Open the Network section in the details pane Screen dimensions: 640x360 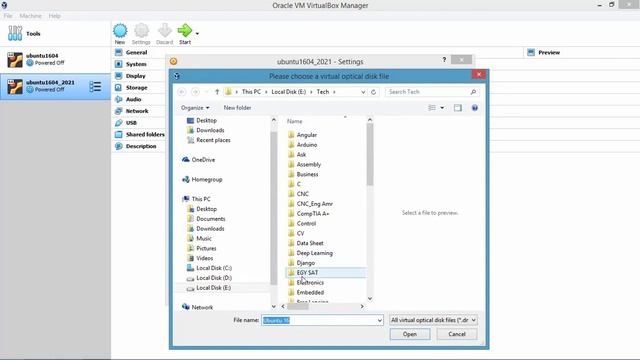[137, 111]
